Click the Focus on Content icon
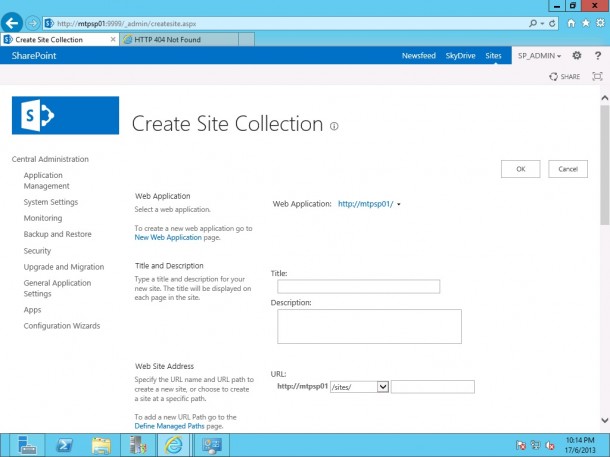The height and width of the screenshot is (457, 610). [597, 76]
